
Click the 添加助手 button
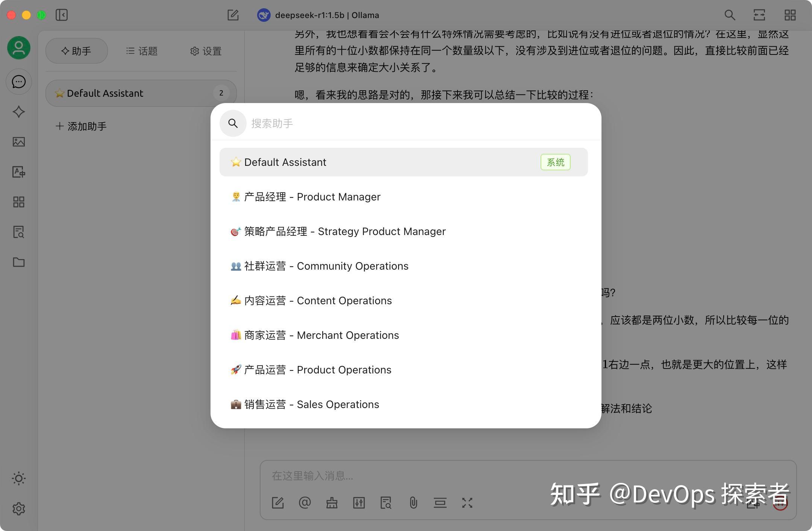(x=81, y=126)
